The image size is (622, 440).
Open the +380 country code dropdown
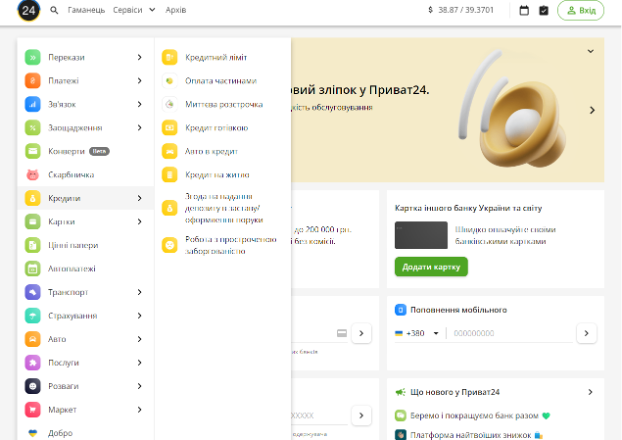pos(436,333)
